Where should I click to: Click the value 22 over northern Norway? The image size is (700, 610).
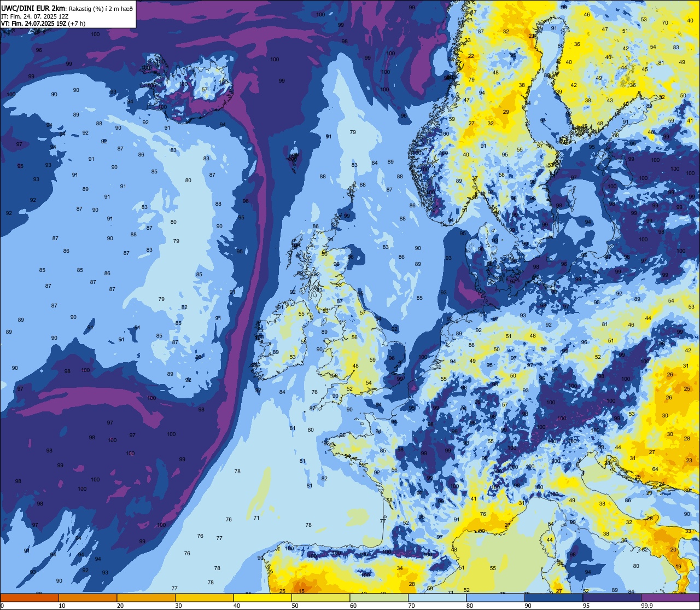coord(471,56)
